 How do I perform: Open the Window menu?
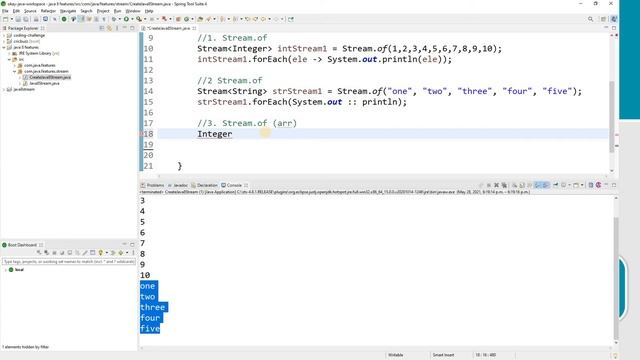(133, 11)
